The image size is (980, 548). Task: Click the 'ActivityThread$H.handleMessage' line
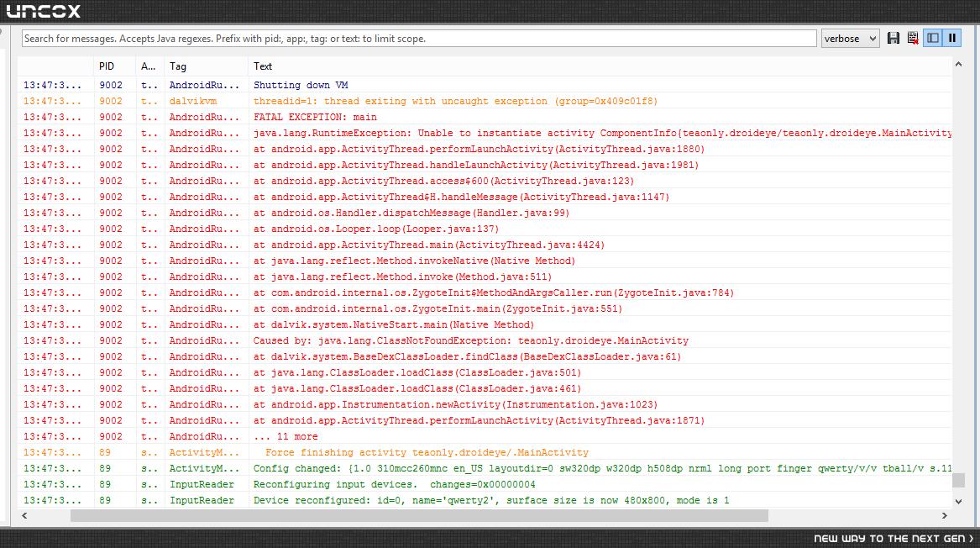485,197
